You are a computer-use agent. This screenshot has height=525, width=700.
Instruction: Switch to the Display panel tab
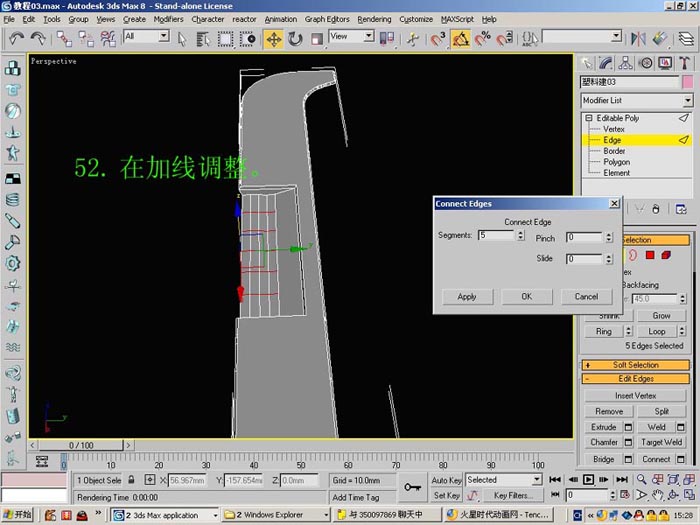point(665,63)
